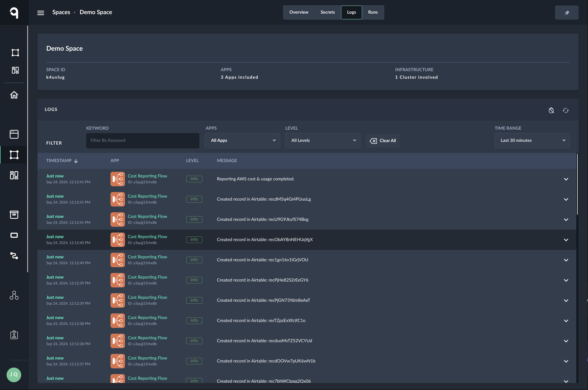588x390 pixels.
Task: Click flow icon on recPjHe82S2rEeGY6 row
Action: click(x=118, y=280)
